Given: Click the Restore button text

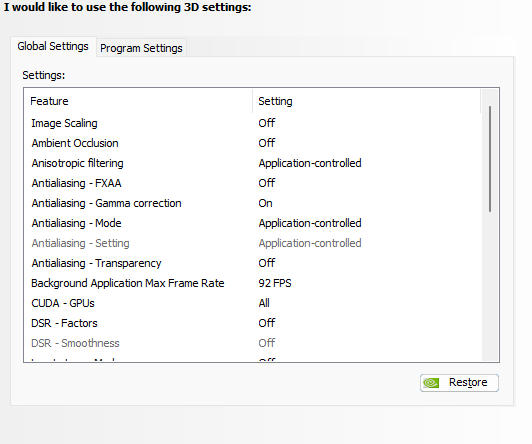Looking at the screenshot, I should [x=468, y=382].
